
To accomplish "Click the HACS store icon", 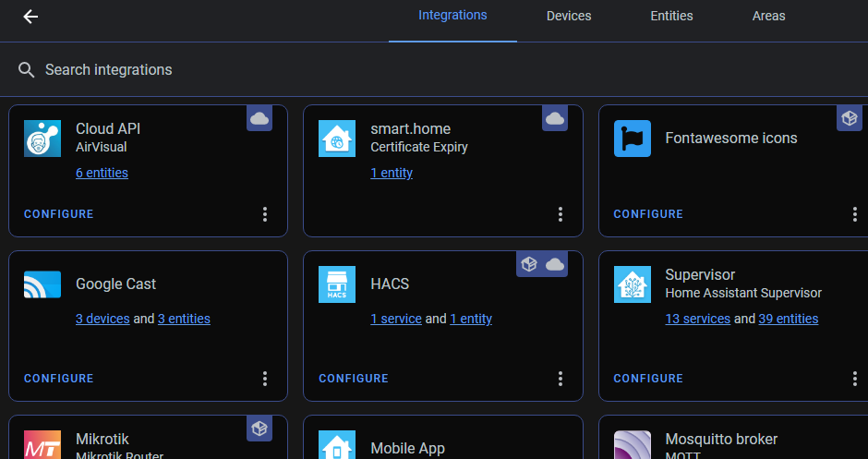I will tap(337, 284).
